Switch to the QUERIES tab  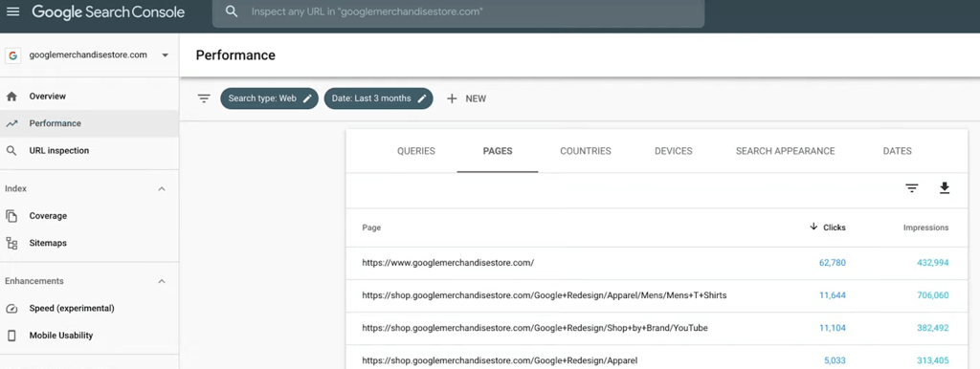point(416,151)
